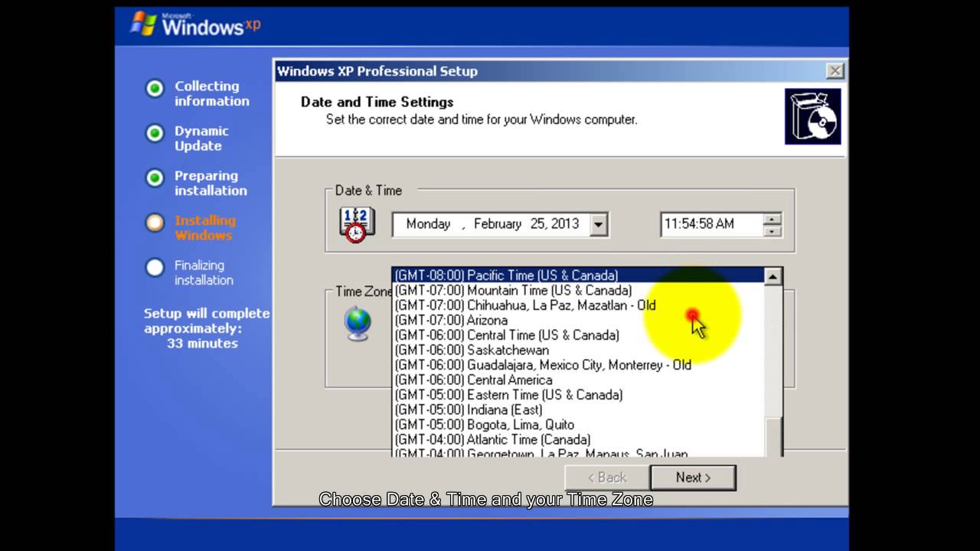Select Indiana (East) time zone
The image size is (980, 551).
pyautogui.click(x=578, y=409)
